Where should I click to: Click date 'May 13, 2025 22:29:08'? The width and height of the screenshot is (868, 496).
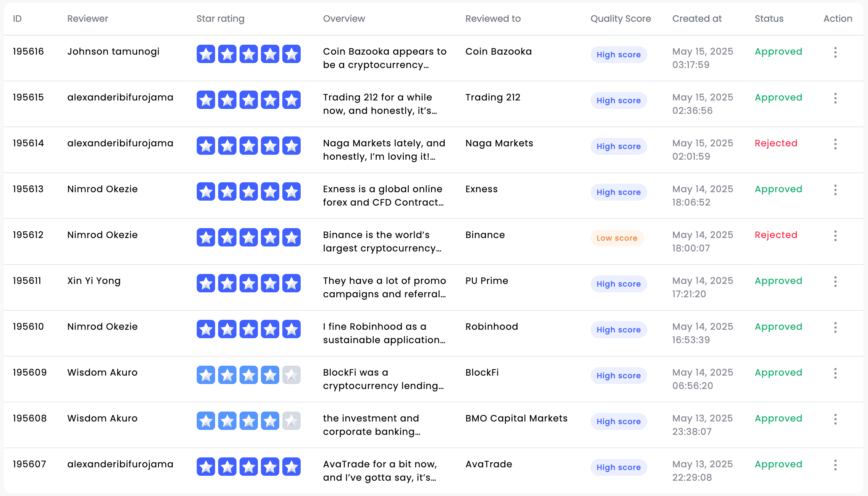[703, 471]
